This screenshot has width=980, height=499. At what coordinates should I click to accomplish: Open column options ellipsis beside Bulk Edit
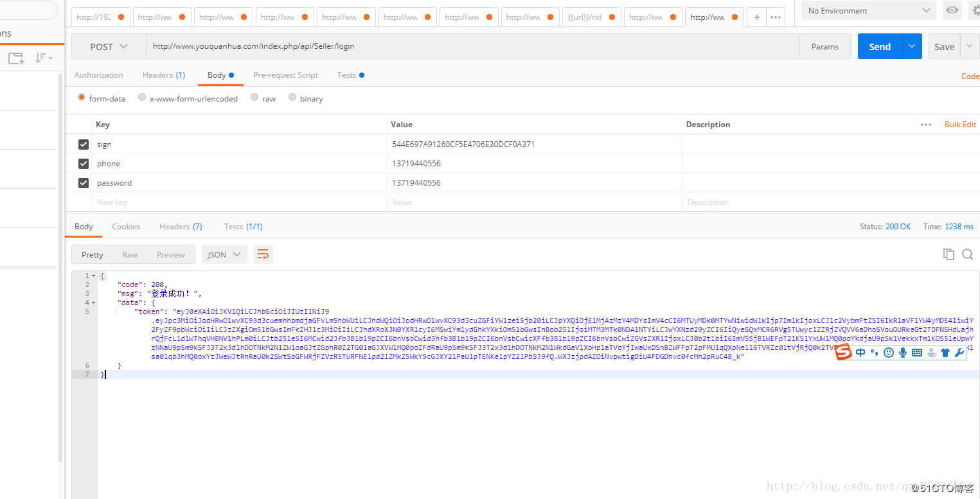[x=925, y=125]
